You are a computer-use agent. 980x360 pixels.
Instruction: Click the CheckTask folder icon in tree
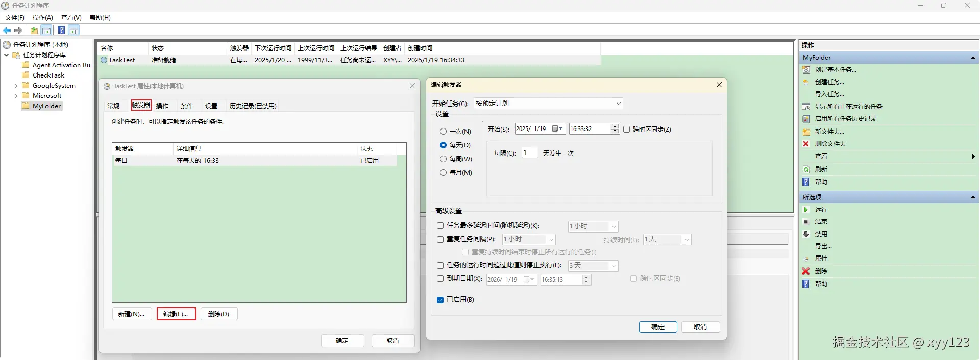26,75
